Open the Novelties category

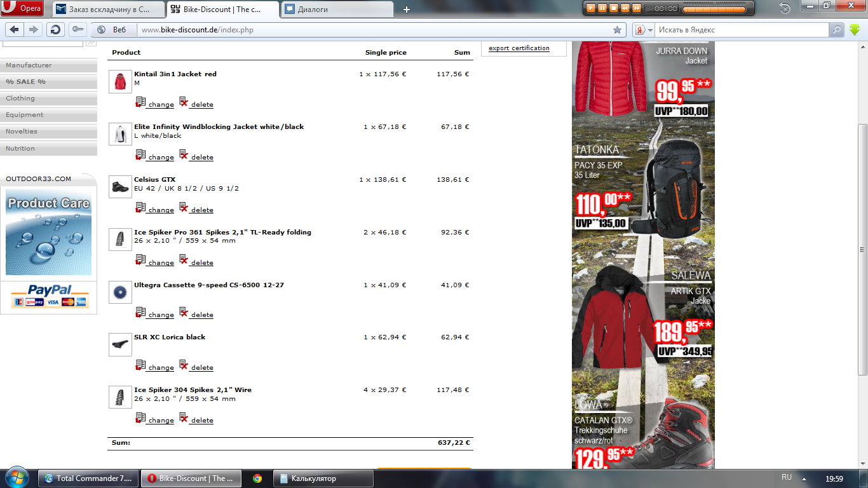(x=48, y=132)
